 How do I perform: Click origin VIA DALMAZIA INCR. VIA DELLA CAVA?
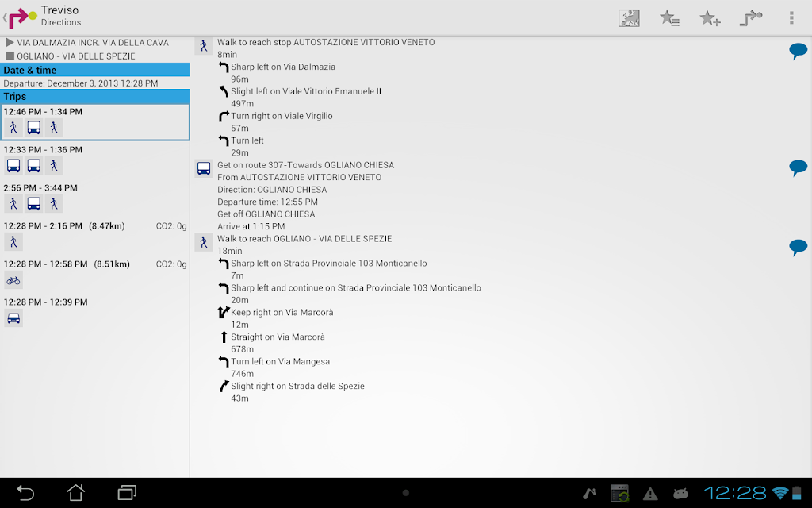tap(93, 43)
